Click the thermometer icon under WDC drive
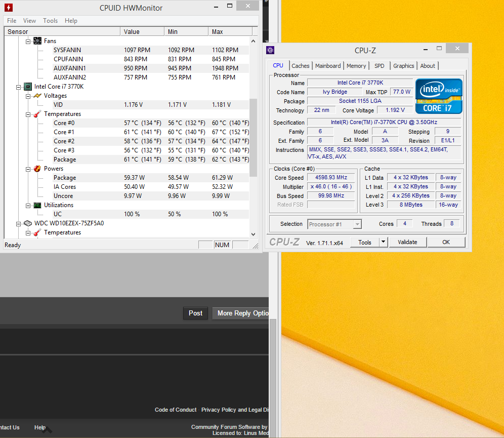This screenshot has height=438, width=504. pos(37,232)
